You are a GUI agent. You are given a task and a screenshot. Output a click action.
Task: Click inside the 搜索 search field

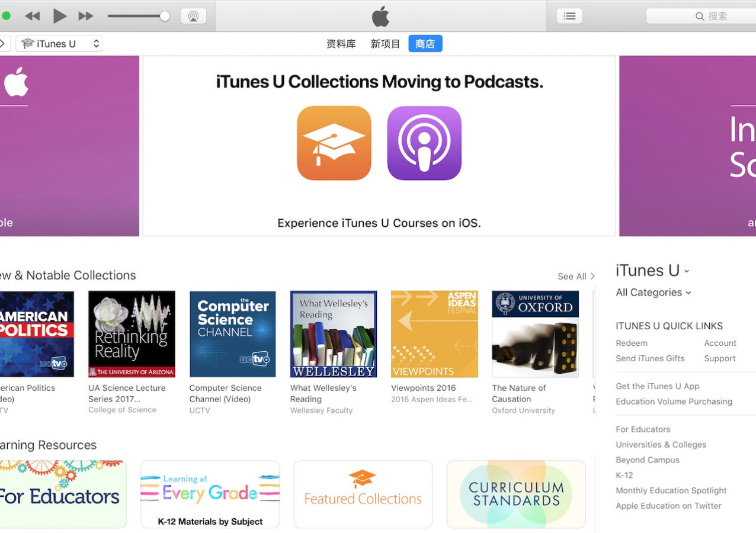pyautogui.click(x=717, y=16)
